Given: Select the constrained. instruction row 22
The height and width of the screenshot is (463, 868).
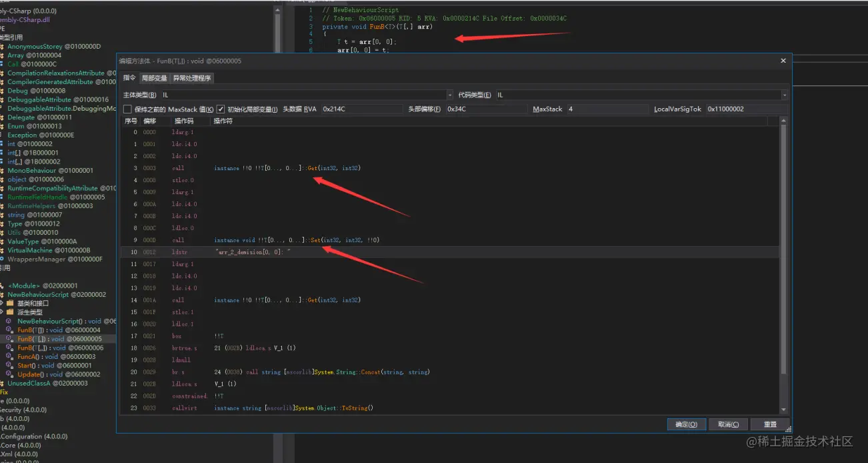Looking at the screenshot, I should (x=450, y=396).
